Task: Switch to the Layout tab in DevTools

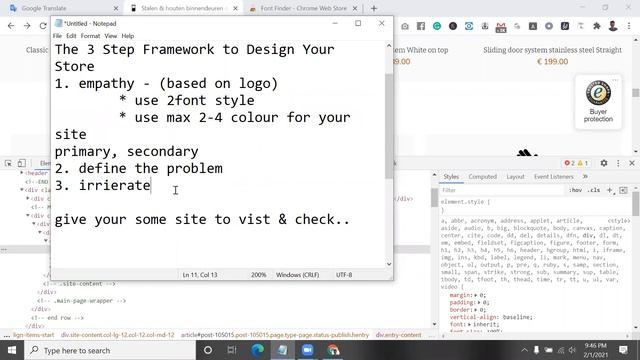Action: [x=515, y=176]
